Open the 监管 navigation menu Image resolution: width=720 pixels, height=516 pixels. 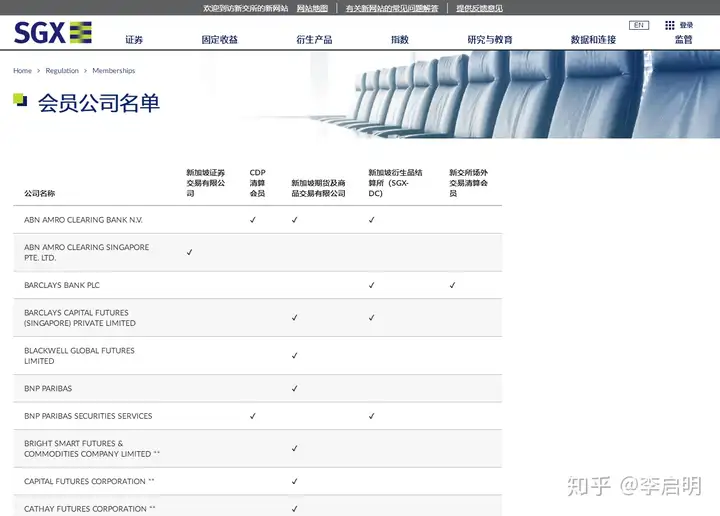click(x=683, y=40)
